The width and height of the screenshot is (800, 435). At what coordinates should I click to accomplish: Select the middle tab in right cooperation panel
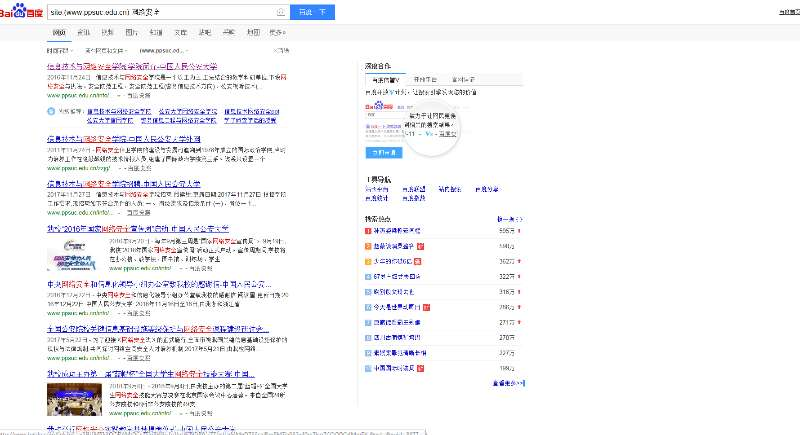(424, 80)
